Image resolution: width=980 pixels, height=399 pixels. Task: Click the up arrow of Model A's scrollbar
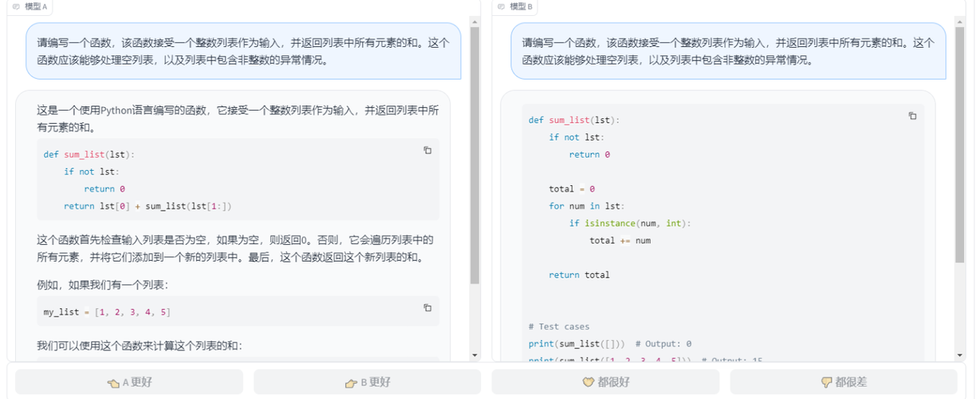[475, 22]
